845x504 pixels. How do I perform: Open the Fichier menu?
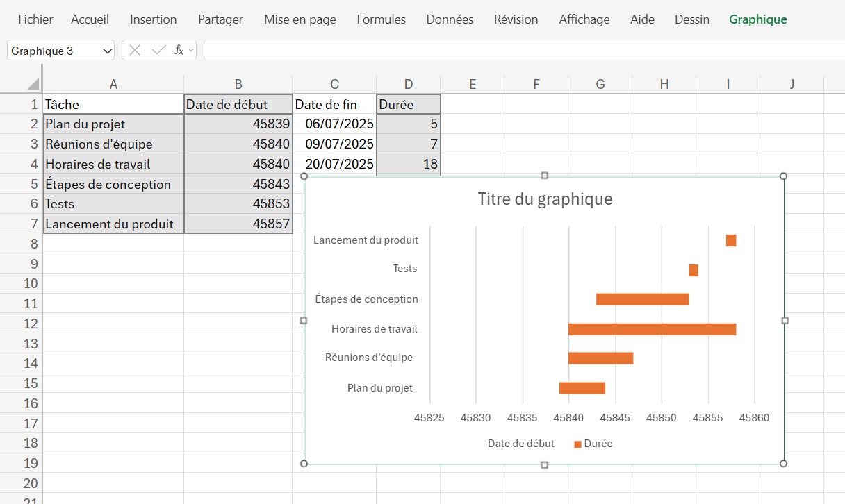[x=35, y=19]
